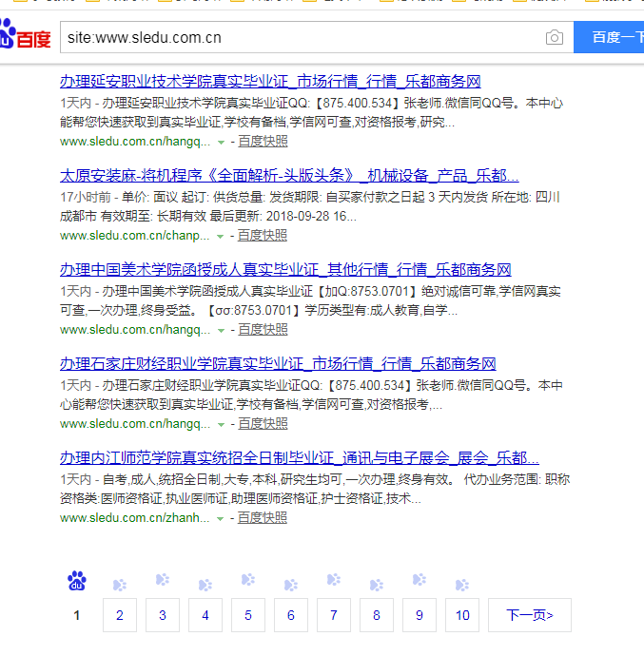This screenshot has width=644, height=656.
Task: Click the Baidu logo icon
Action: tap(26, 37)
